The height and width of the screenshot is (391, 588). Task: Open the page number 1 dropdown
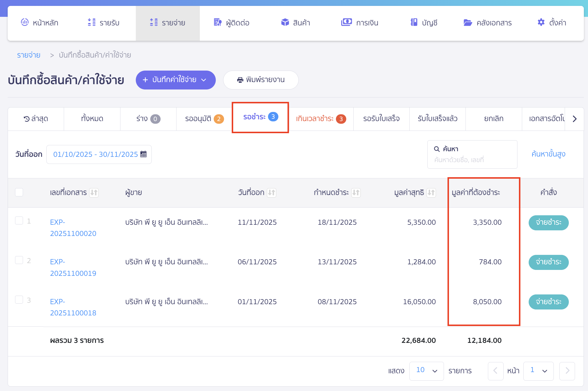click(x=538, y=371)
